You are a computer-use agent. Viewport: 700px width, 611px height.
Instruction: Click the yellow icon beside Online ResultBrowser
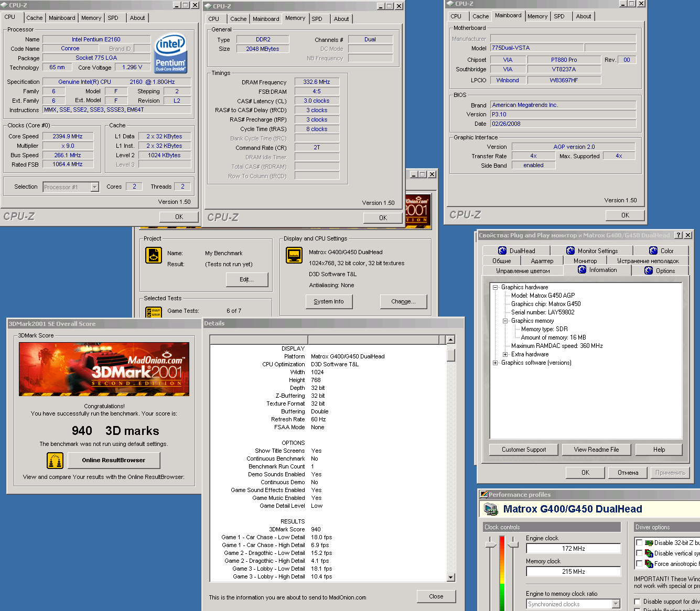55,461
